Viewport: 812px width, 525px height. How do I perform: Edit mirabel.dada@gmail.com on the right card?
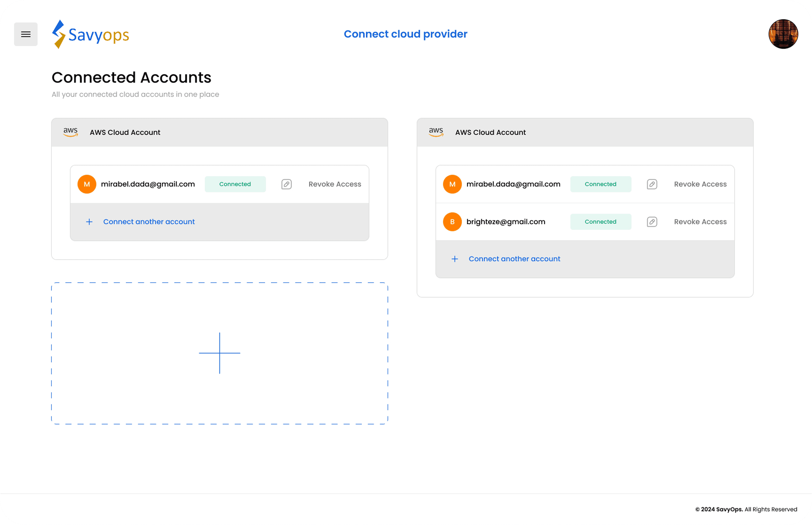click(x=652, y=184)
